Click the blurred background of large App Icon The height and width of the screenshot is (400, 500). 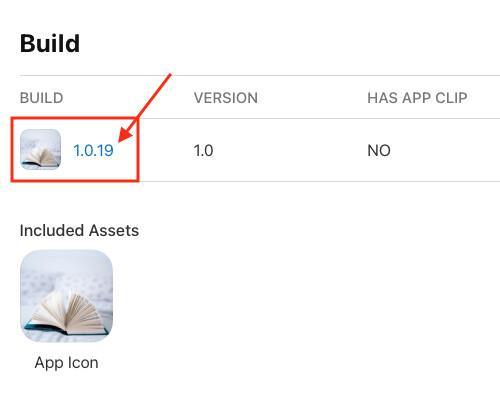pos(67,267)
